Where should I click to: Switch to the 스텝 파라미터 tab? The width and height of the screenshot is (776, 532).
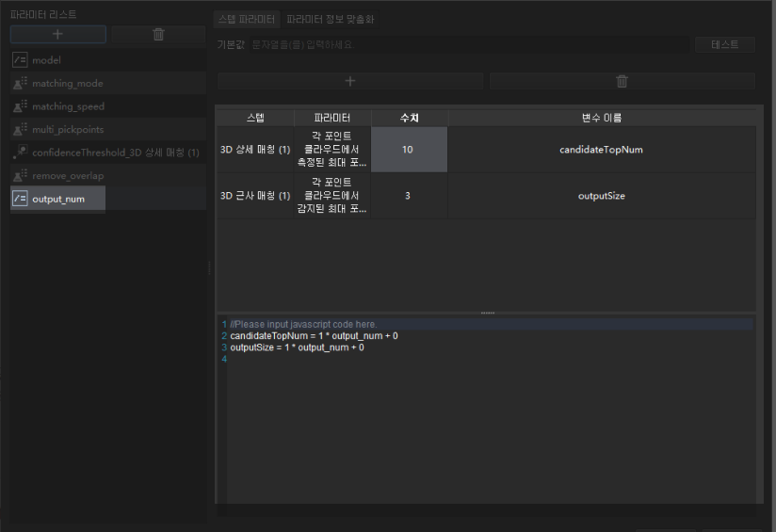pos(247,19)
